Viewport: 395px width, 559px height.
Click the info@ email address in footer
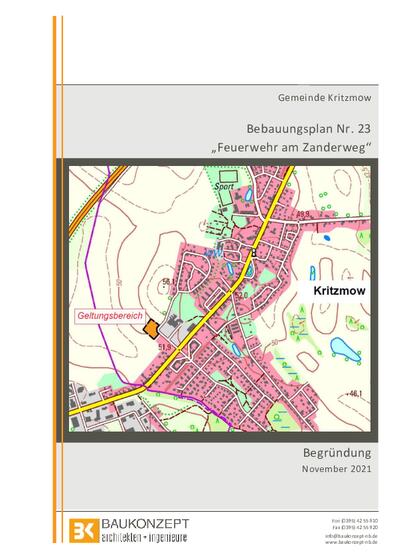[x=351, y=536]
